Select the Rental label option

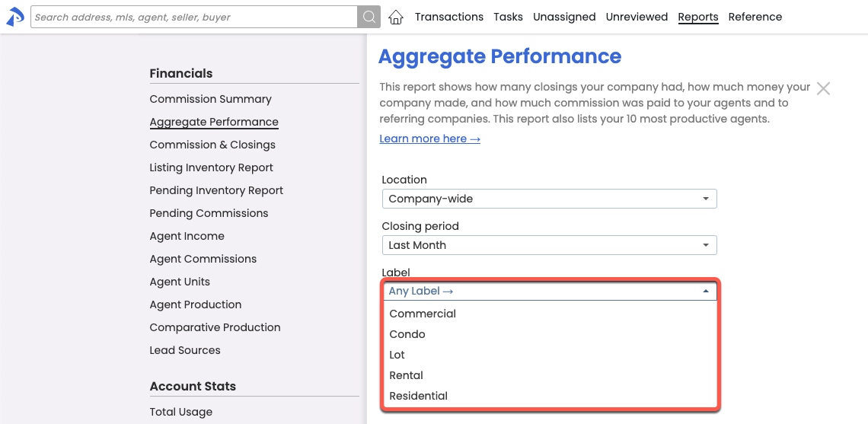click(407, 375)
